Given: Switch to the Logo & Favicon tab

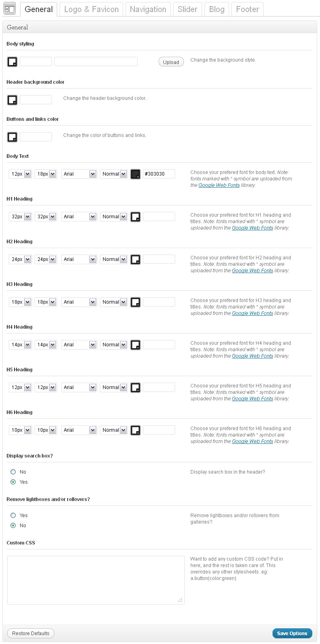Looking at the screenshot, I should click(91, 9).
